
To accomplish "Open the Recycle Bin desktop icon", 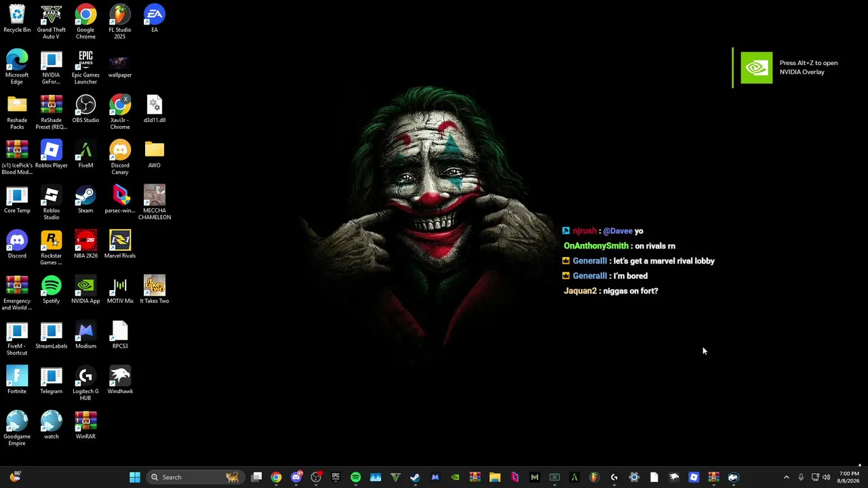I will (x=17, y=19).
